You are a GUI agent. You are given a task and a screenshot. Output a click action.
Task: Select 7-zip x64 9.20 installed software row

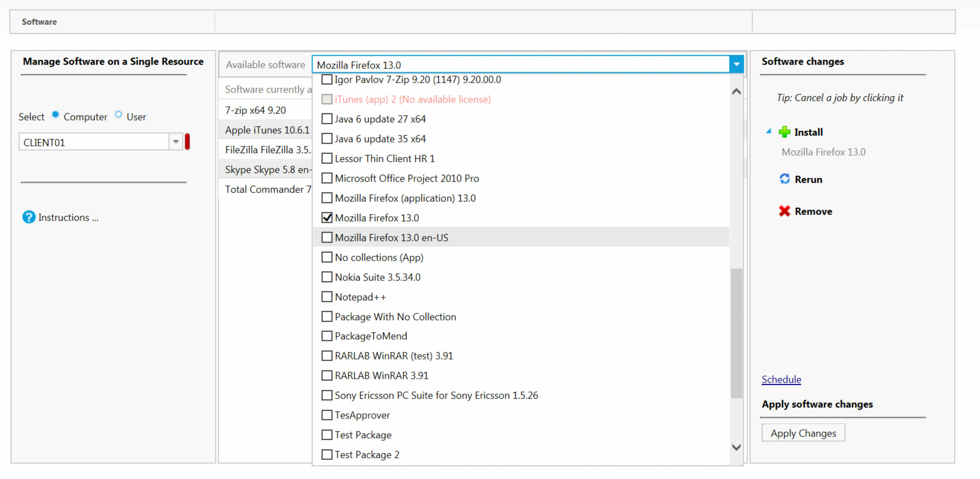coord(265,110)
